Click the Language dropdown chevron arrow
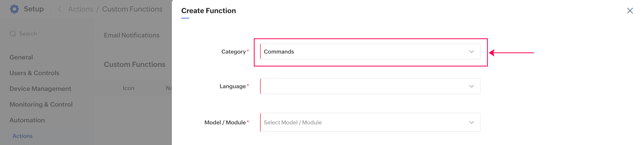Viewport: 644px width, 145px height. [x=471, y=86]
